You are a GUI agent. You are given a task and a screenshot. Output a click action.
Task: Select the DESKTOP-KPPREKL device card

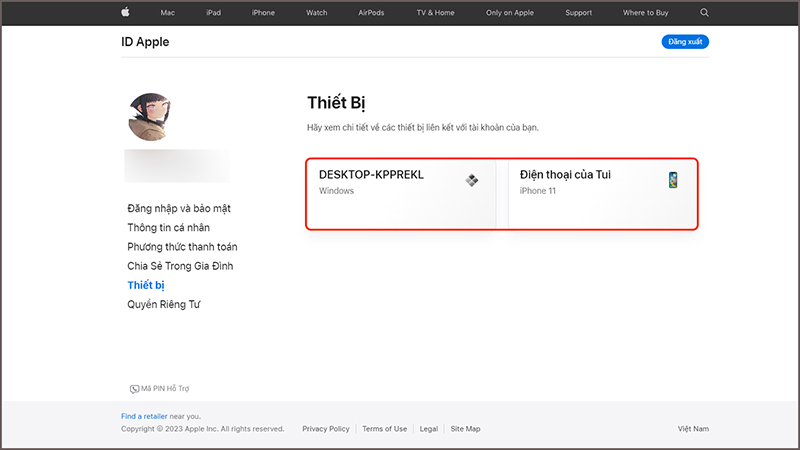click(401, 194)
